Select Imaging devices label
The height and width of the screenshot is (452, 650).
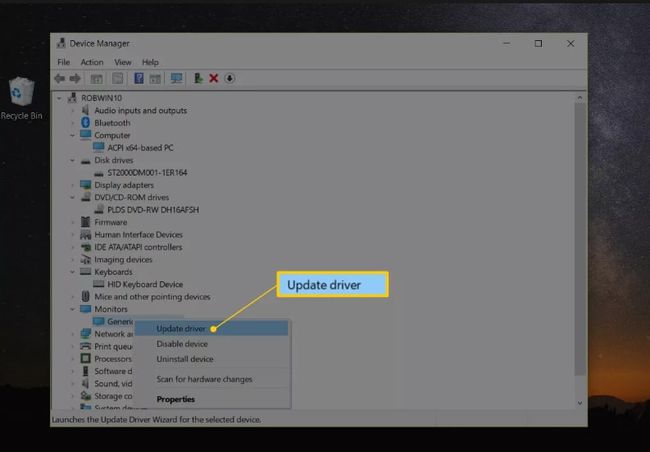click(x=123, y=260)
